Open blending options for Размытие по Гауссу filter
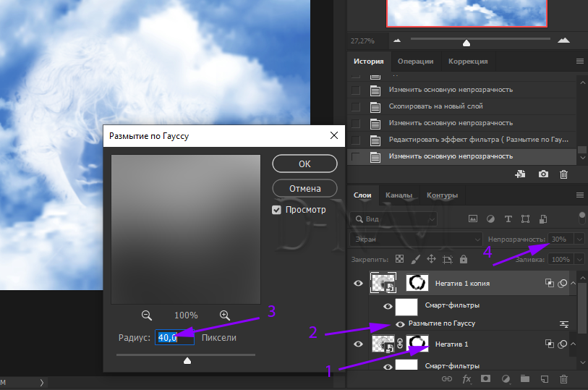Screen dimensions: 588x390 tap(564, 324)
